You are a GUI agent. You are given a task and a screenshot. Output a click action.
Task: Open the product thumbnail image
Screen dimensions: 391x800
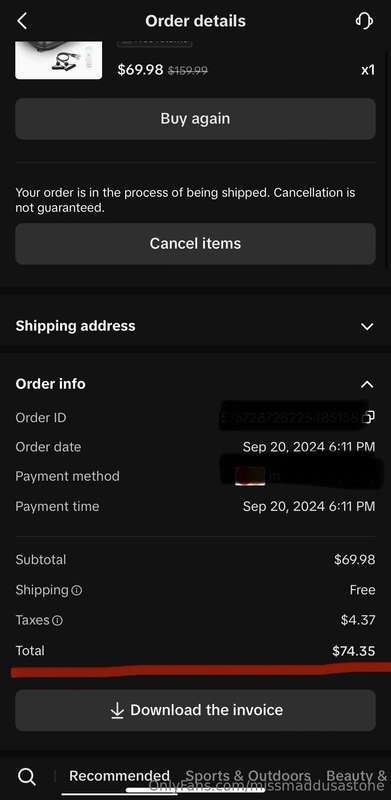coord(59,61)
